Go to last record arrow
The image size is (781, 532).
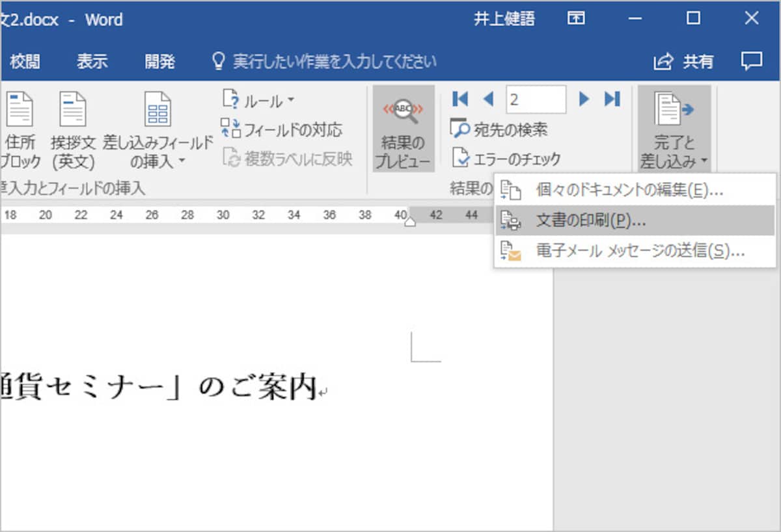point(612,99)
